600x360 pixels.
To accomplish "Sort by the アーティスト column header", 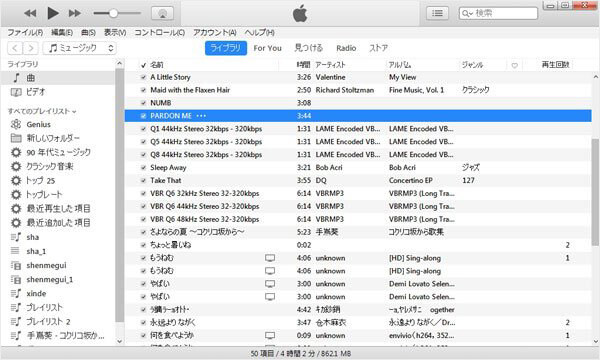I will point(330,65).
